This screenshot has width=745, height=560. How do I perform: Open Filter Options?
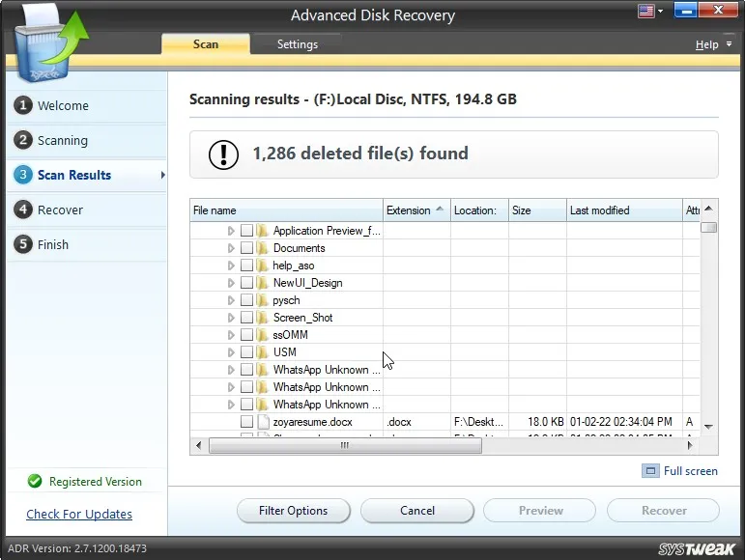coord(293,511)
